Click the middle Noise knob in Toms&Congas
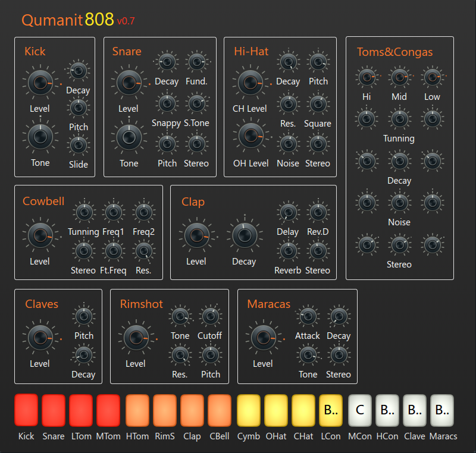 399,203
